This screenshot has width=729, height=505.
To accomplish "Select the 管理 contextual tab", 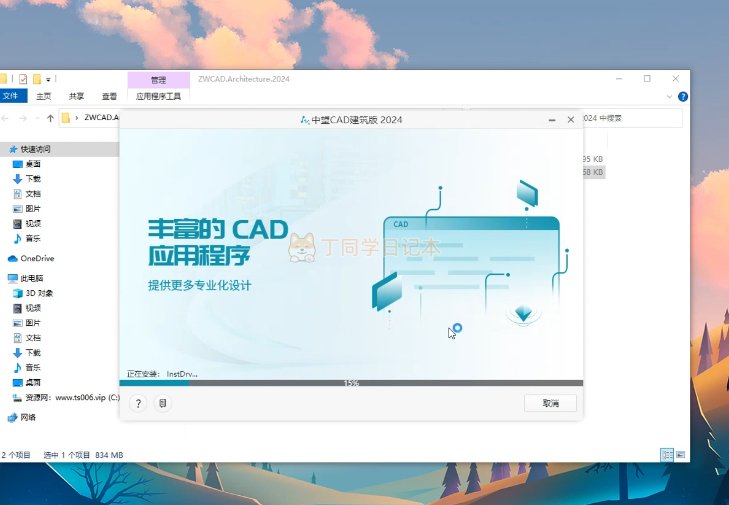I will (x=159, y=80).
